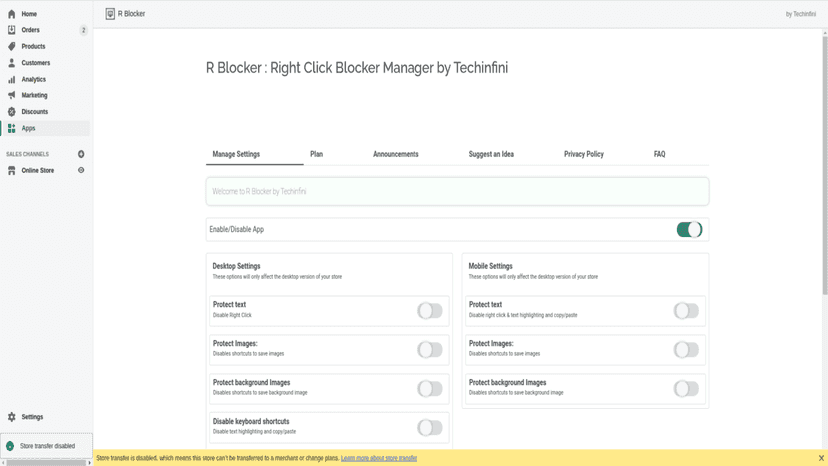Click the Desktop Settings heading

point(237,266)
